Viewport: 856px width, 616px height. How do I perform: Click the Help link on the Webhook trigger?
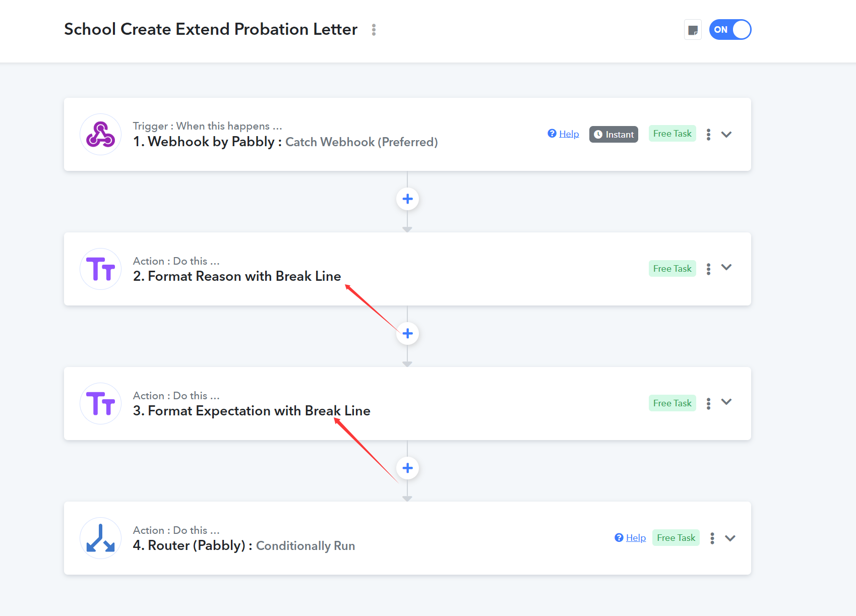tap(569, 134)
